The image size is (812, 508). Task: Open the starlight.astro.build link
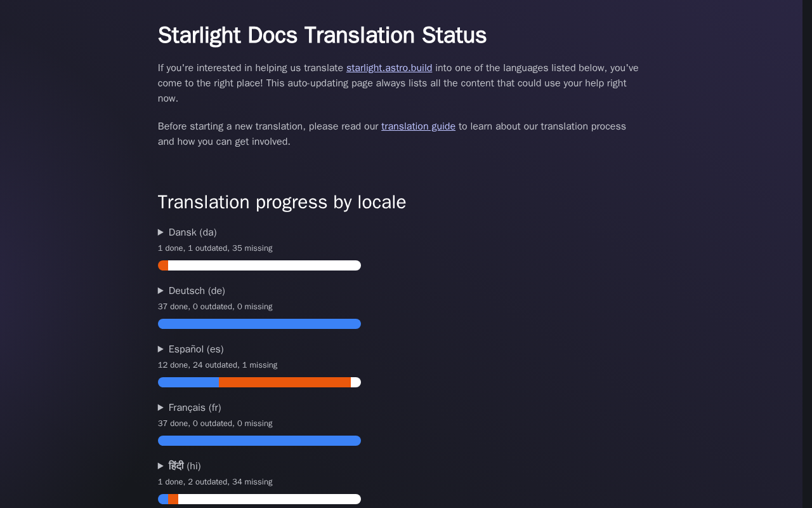tap(389, 68)
